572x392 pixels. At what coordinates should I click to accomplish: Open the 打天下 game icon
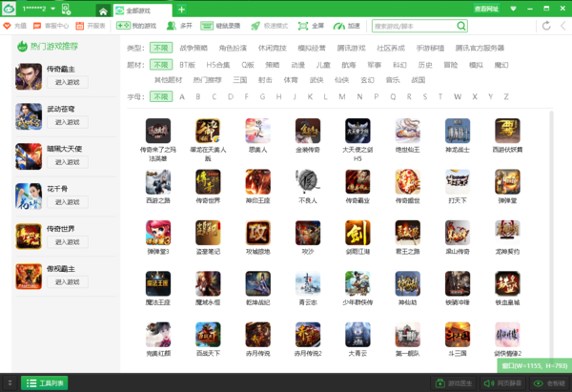click(x=458, y=182)
